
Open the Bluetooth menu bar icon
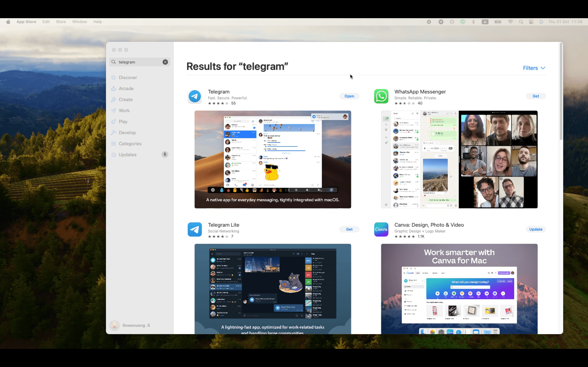(x=473, y=22)
